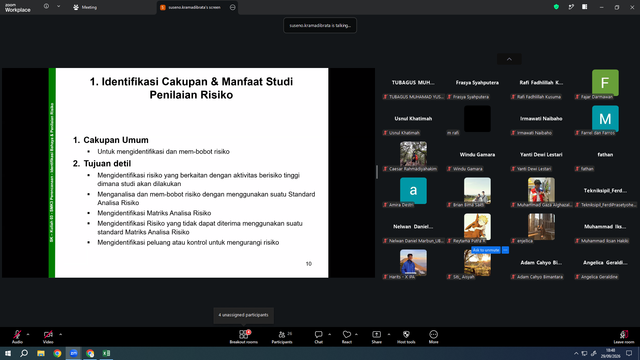Screen dimensions: 640x360
Task: Click minus icon on screen share tab
Action: click(x=233, y=7)
